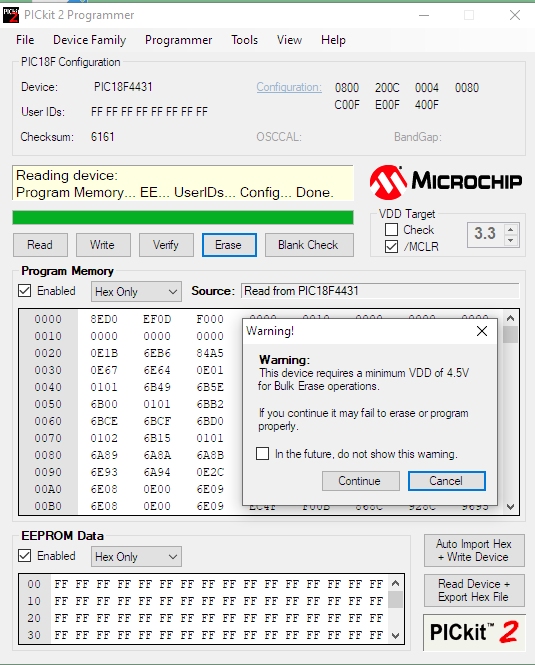The width and height of the screenshot is (535, 665).
Task: Close the Warning dialog with X
Action: (x=482, y=331)
